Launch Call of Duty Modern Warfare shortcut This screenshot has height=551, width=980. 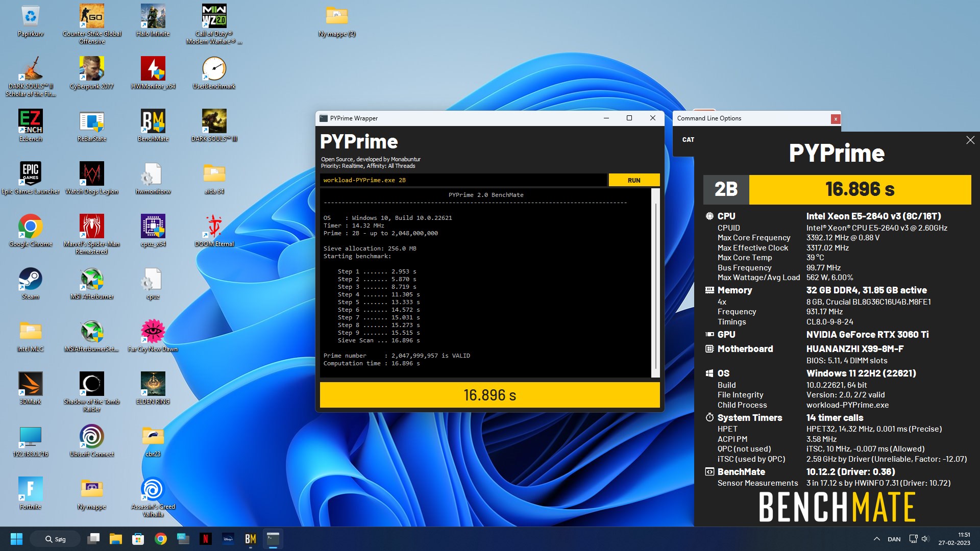pyautogui.click(x=214, y=24)
